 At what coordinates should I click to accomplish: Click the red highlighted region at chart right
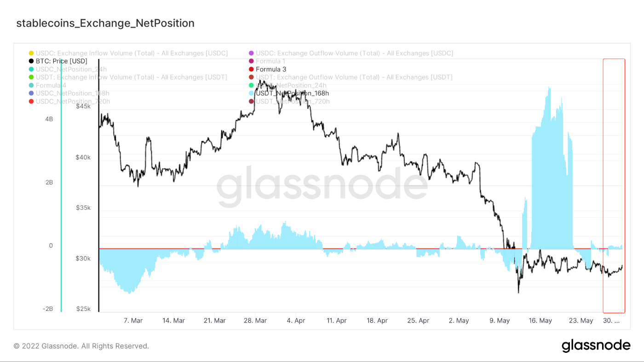click(x=614, y=185)
